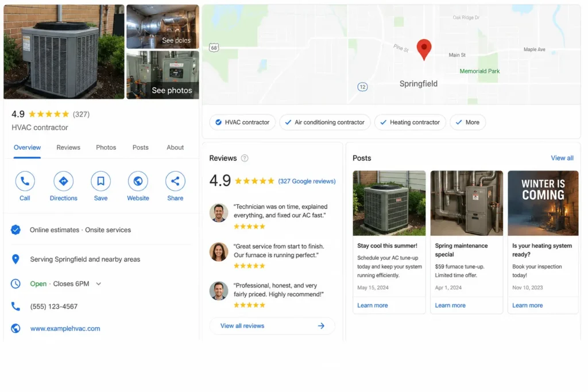Click the (327) review count under the photos
Image resolution: width=588 pixels, height=392 pixels.
(81, 114)
